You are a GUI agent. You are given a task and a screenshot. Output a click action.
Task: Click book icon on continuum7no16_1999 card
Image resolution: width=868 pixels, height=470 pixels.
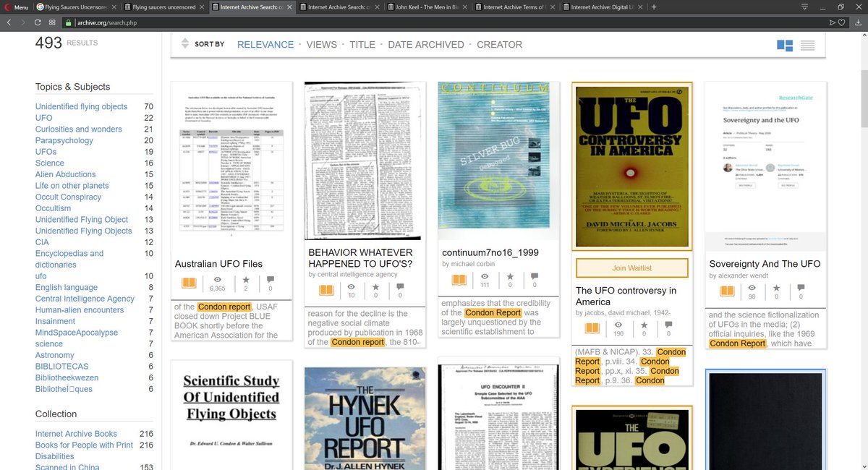pyautogui.click(x=460, y=279)
